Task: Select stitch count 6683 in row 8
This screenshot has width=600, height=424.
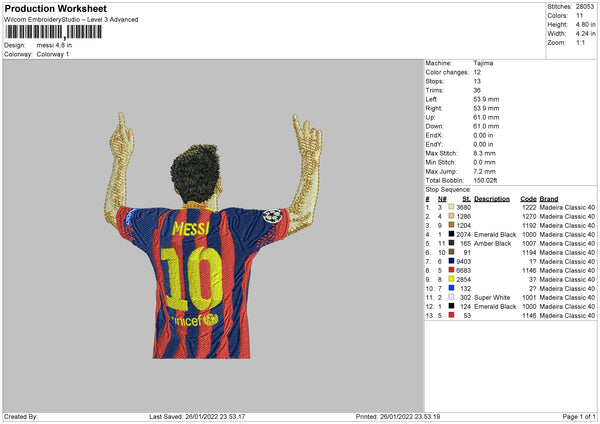Action: 463,271
